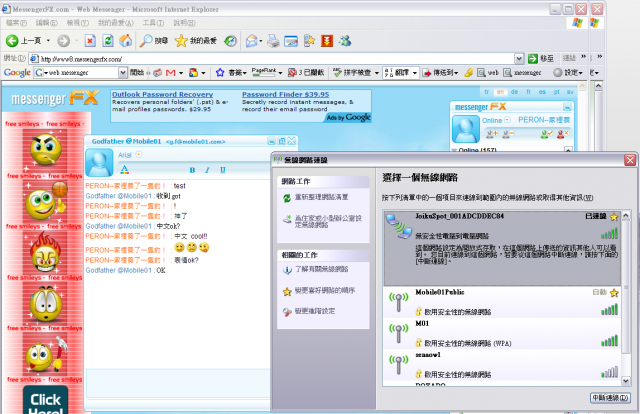Open the 檔案(F) menu
This screenshot has height=414, width=640.
click(x=16, y=22)
